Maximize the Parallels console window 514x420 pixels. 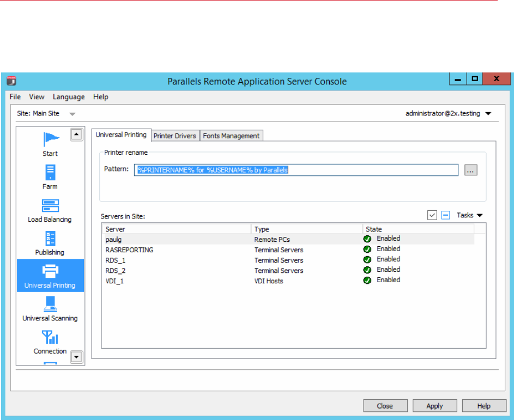coord(475,79)
